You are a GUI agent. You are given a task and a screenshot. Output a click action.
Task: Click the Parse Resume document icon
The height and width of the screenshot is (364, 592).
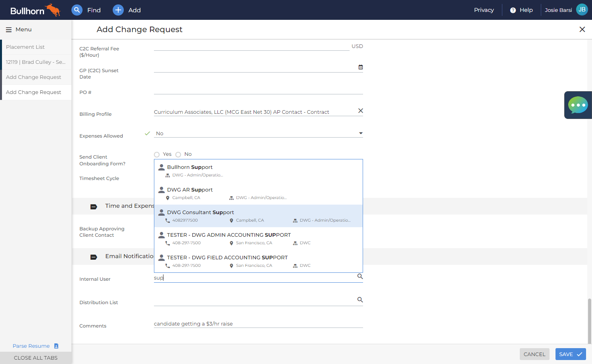pos(56,346)
